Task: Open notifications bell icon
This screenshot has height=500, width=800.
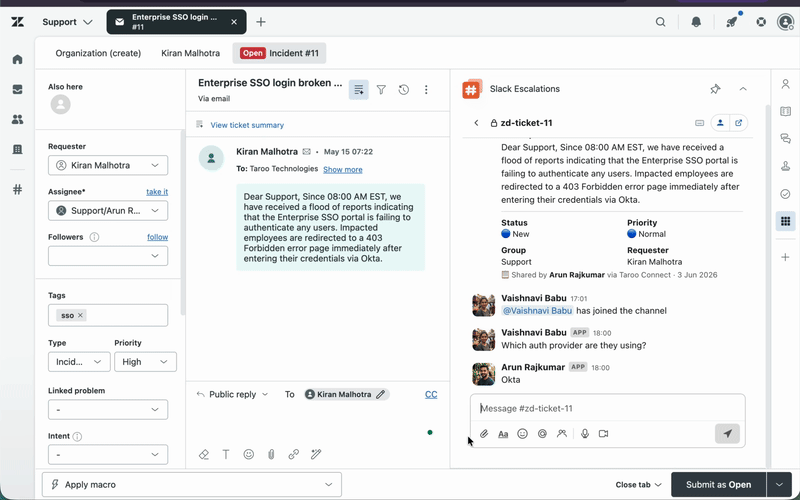Action: pos(696,22)
